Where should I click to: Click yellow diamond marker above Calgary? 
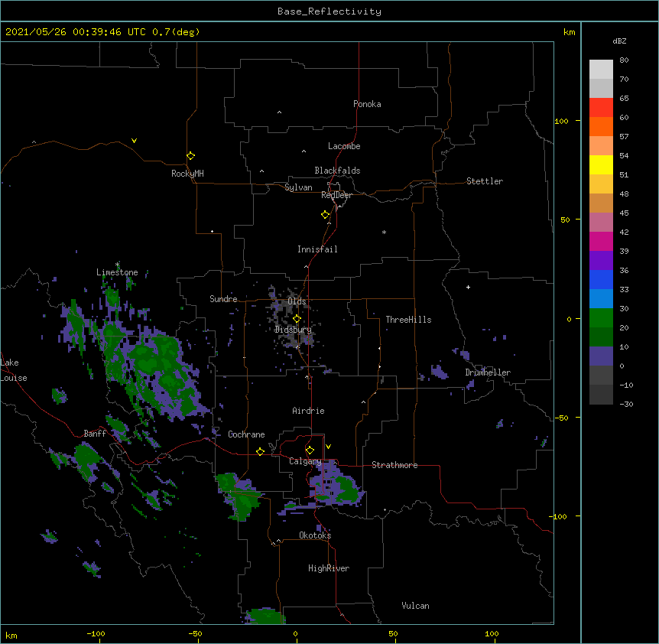(310, 450)
